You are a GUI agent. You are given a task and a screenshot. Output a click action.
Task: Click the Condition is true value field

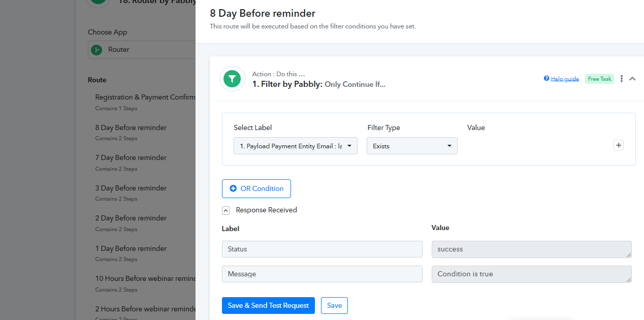point(532,274)
